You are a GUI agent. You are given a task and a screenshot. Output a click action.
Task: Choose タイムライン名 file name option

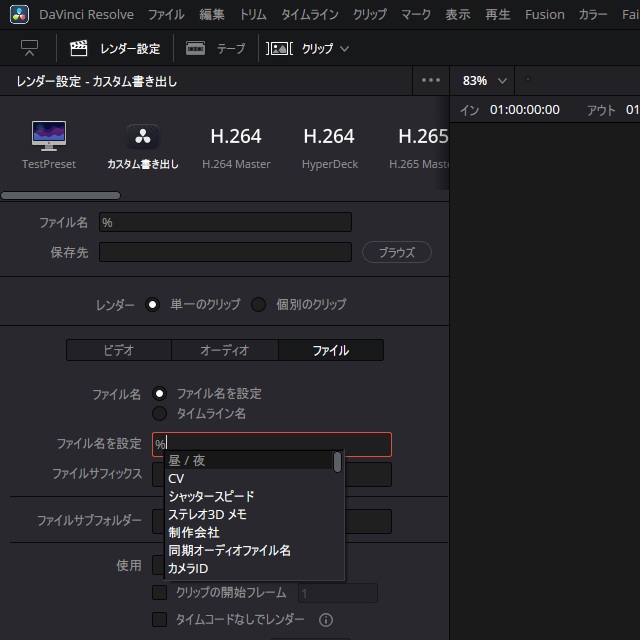[159, 413]
